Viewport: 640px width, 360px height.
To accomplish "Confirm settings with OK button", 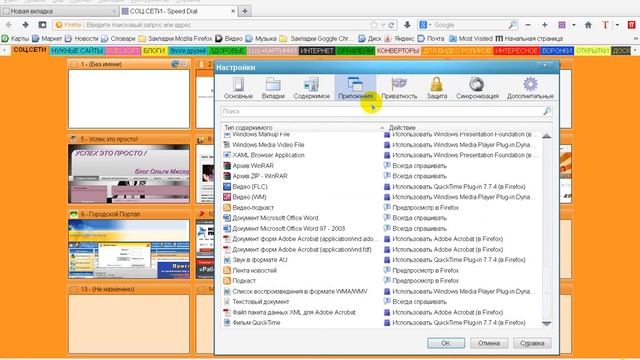I will tap(446, 343).
